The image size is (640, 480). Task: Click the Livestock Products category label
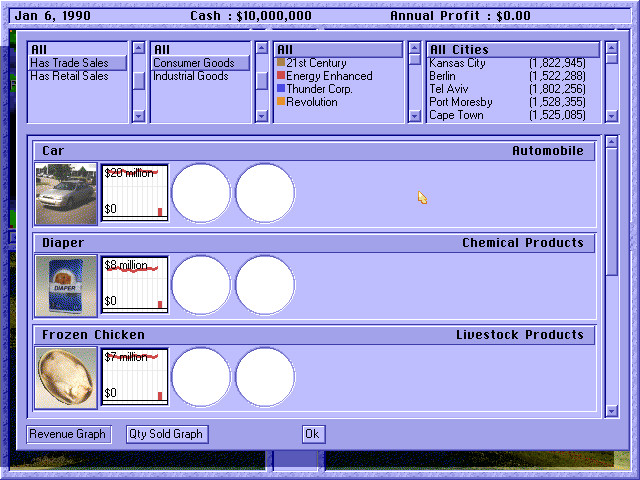520,335
